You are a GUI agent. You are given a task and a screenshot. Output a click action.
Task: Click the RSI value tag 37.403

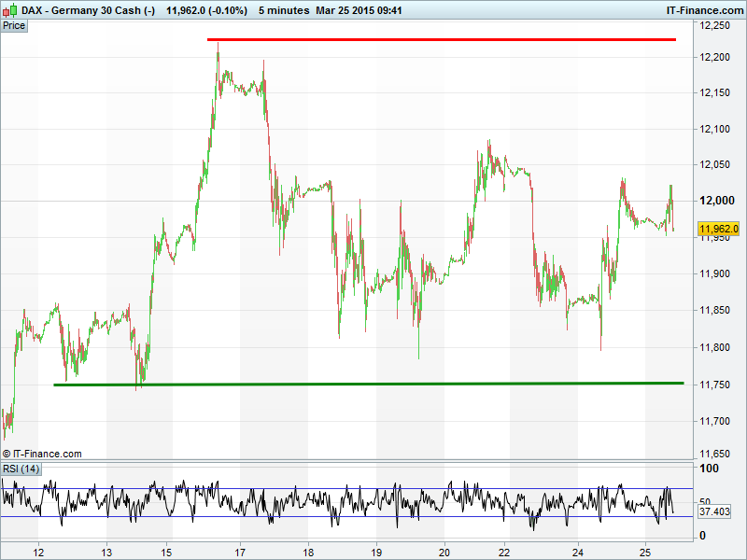[x=714, y=512]
